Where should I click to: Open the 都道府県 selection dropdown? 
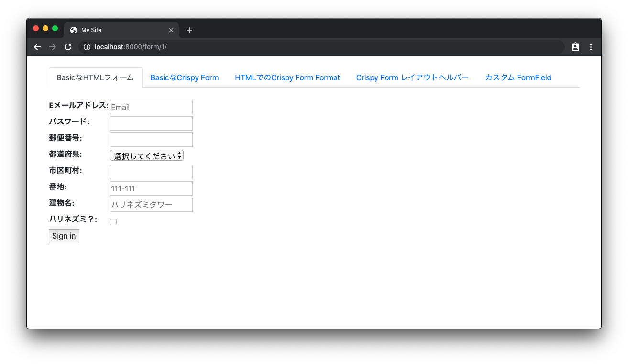(146, 155)
